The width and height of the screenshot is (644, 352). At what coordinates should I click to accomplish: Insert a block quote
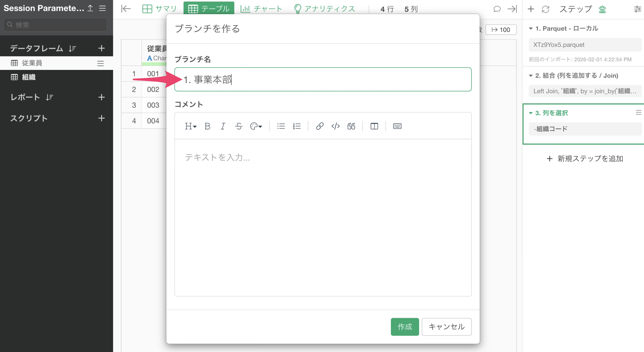pos(351,126)
